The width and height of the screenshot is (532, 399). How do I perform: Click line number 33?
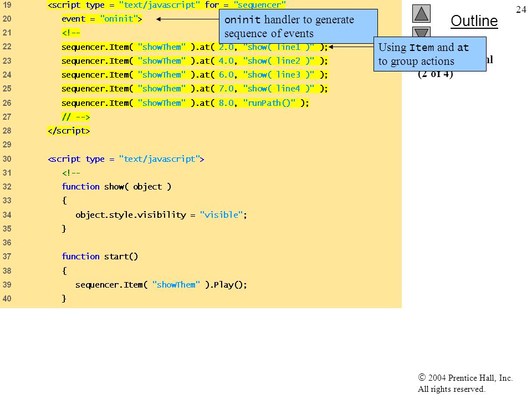click(x=7, y=201)
